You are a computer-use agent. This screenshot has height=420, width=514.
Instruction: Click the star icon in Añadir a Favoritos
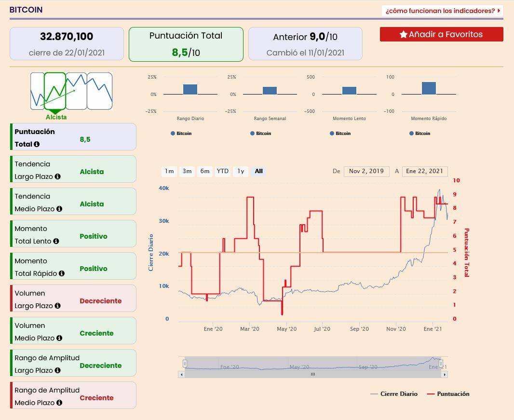click(x=404, y=34)
